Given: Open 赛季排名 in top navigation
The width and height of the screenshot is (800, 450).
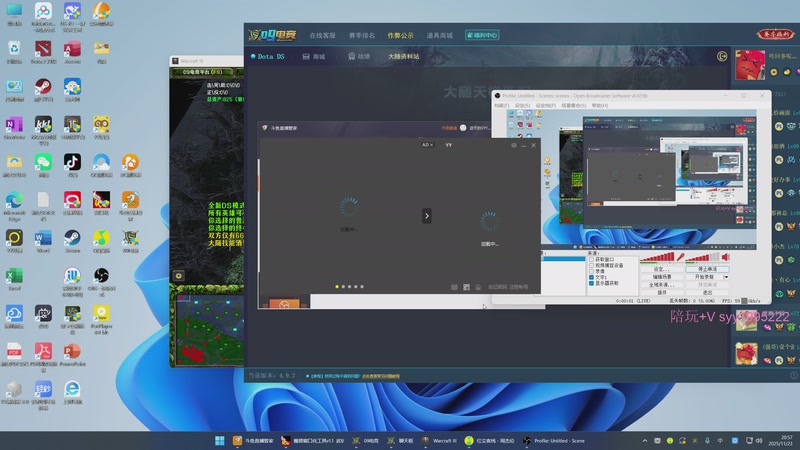Looking at the screenshot, I should [362, 36].
